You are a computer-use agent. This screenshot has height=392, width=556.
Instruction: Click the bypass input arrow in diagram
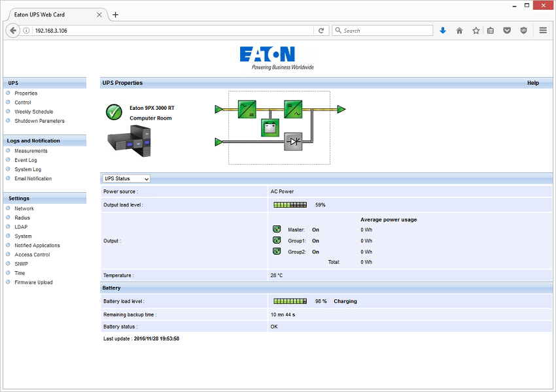[218, 142]
